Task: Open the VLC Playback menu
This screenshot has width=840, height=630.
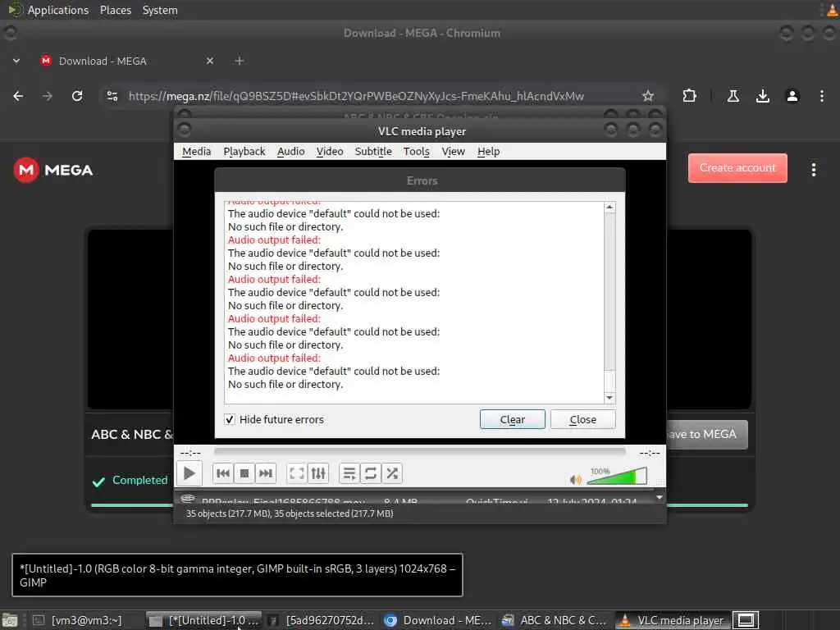Action: [x=244, y=152]
